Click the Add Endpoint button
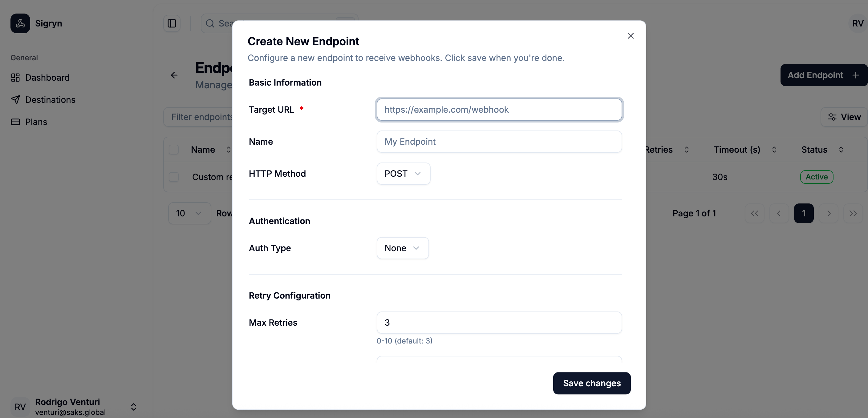 coord(823,75)
